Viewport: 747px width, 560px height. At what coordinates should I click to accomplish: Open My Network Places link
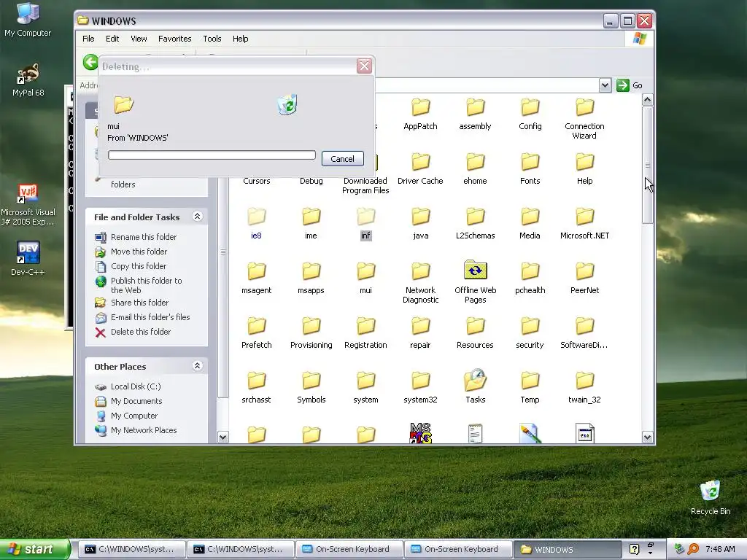pyautogui.click(x=144, y=430)
